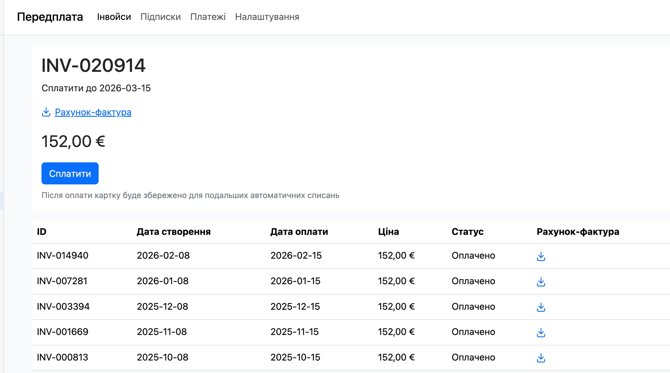Viewport: 670px width, 373px height.
Task: Download invoice for INV-007281
Action: tap(541, 282)
